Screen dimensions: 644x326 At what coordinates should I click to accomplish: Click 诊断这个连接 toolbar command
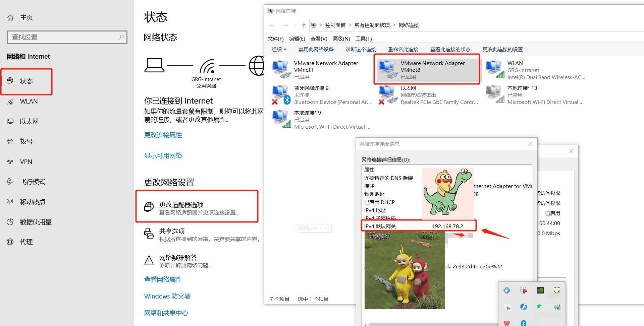(x=361, y=49)
